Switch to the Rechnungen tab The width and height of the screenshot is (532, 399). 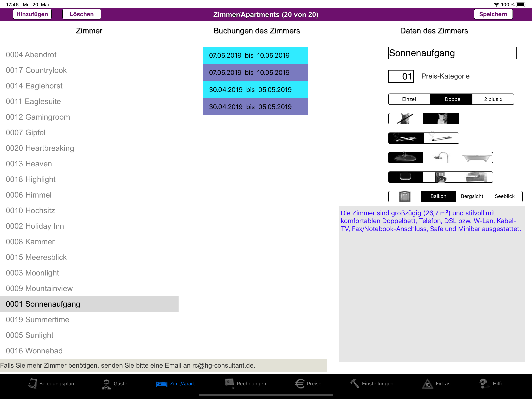[246, 384]
